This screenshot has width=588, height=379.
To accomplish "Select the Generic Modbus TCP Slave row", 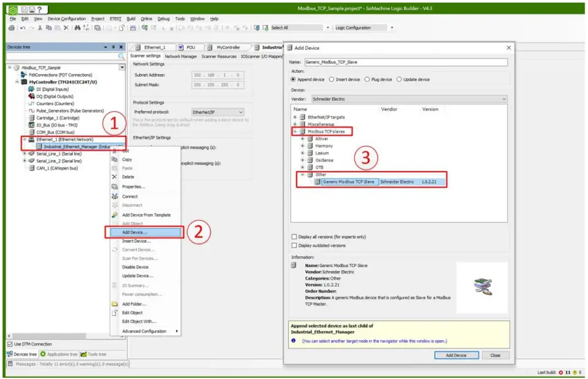I will pyautogui.click(x=380, y=182).
